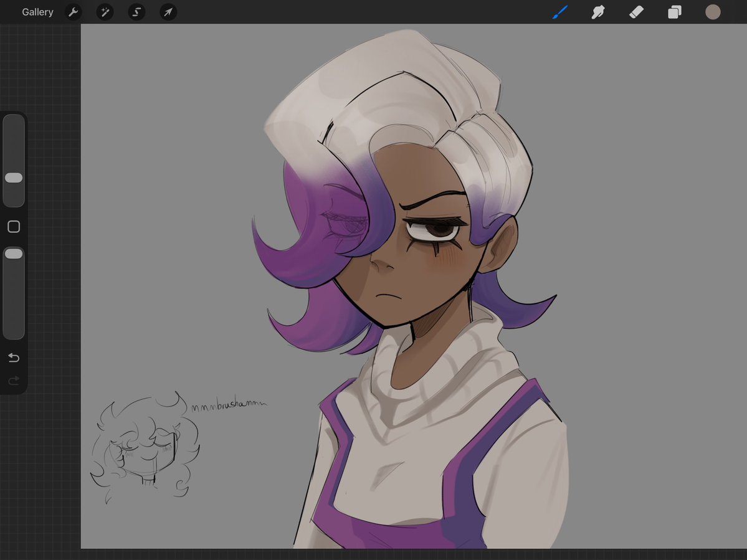Select the Transform arrow tool

168,12
